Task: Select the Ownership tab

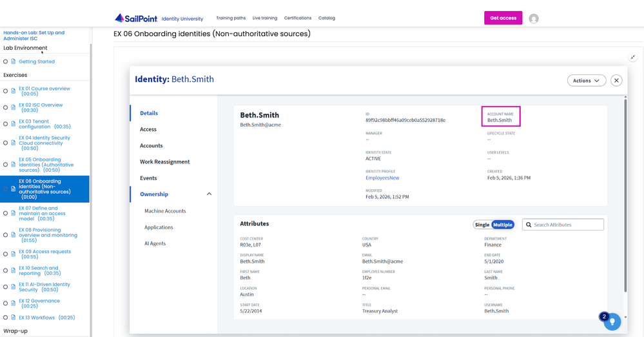Action: [x=154, y=194]
